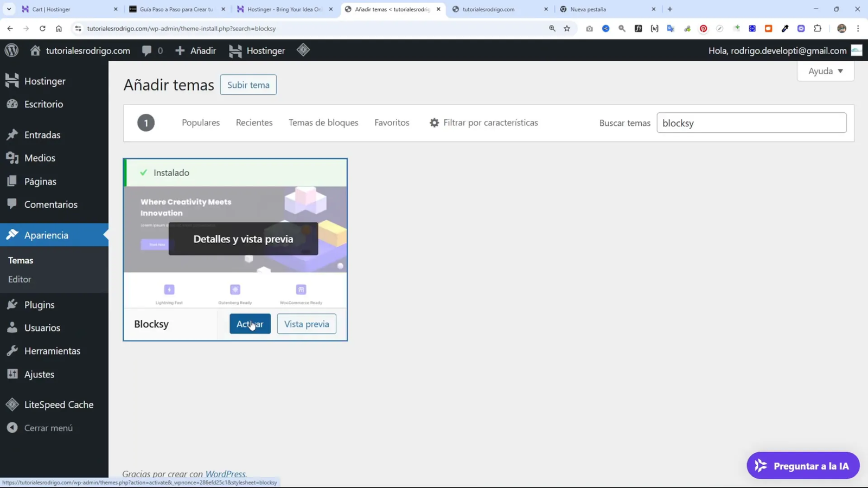Open the Plugins sidebar section

pyautogui.click(x=39, y=305)
